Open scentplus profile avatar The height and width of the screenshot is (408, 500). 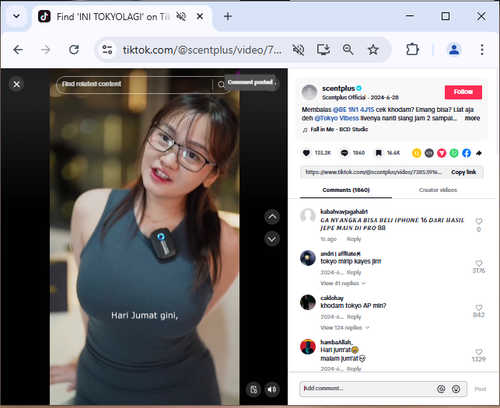pos(309,92)
